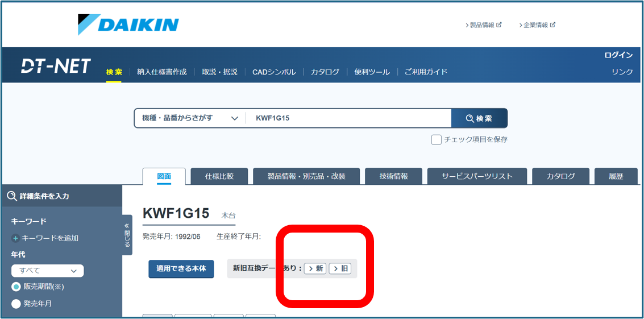Click the 新 compatibility button

tap(315, 268)
